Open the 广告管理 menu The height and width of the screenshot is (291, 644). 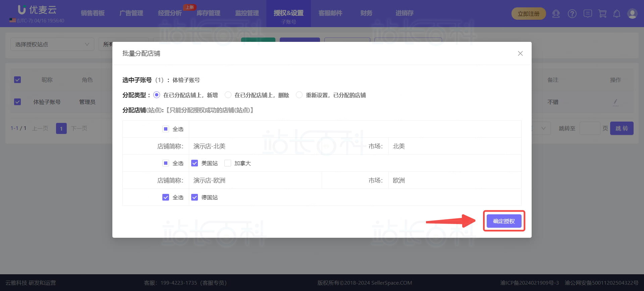point(131,13)
